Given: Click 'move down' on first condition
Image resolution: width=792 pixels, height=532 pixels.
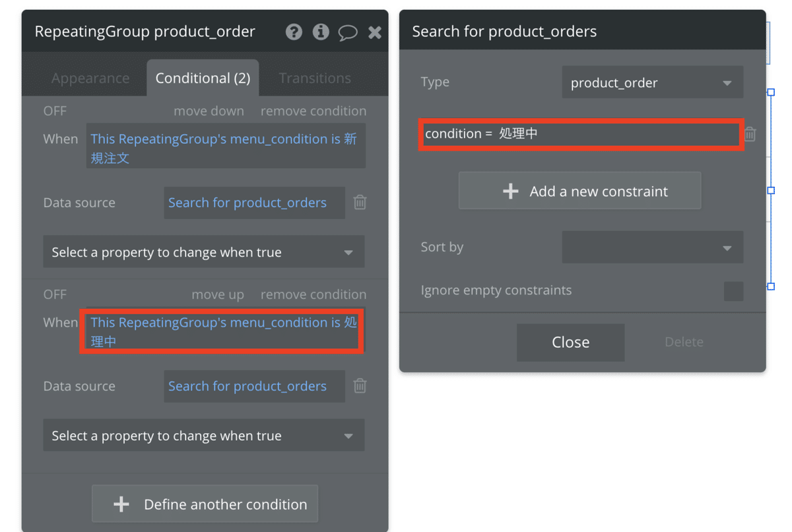Looking at the screenshot, I should 209,111.
